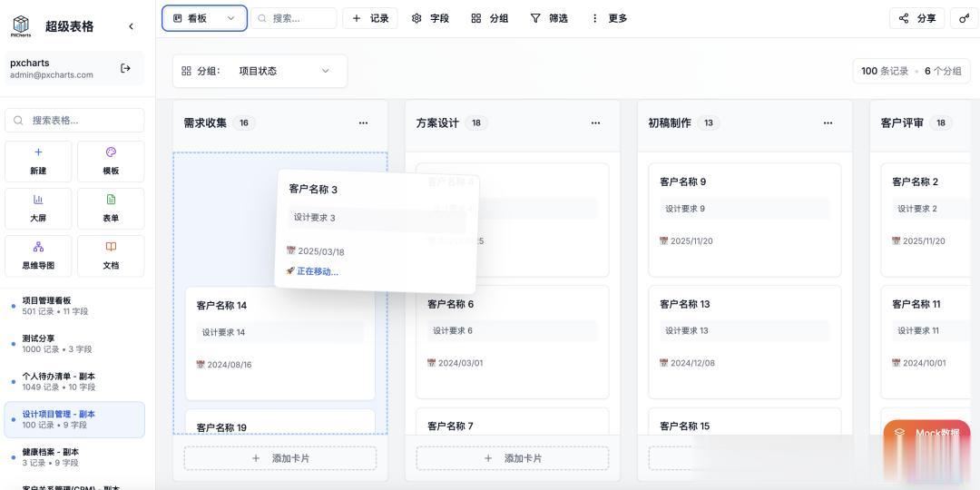Click the 2024/12/08 date text
The image size is (980, 490).
click(692, 362)
